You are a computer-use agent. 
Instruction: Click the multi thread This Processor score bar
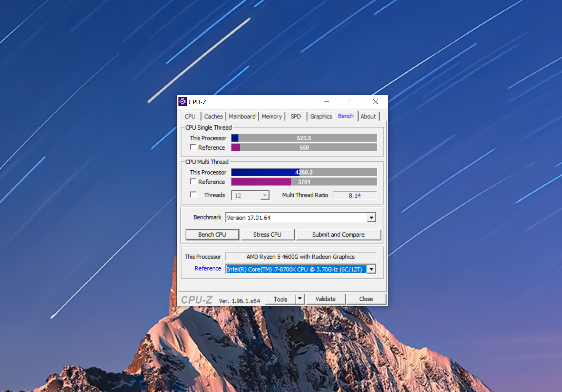[x=304, y=172]
